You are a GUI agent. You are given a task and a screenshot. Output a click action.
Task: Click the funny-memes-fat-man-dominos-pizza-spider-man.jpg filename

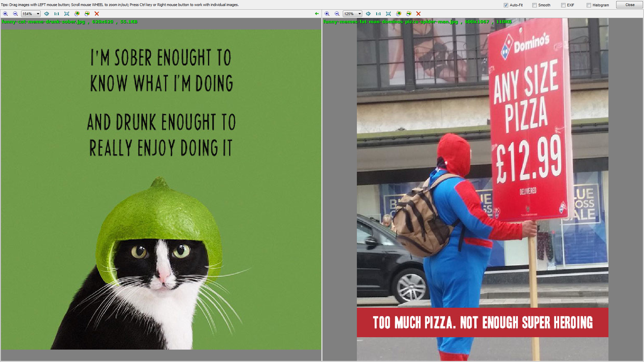click(x=390, y=22)
